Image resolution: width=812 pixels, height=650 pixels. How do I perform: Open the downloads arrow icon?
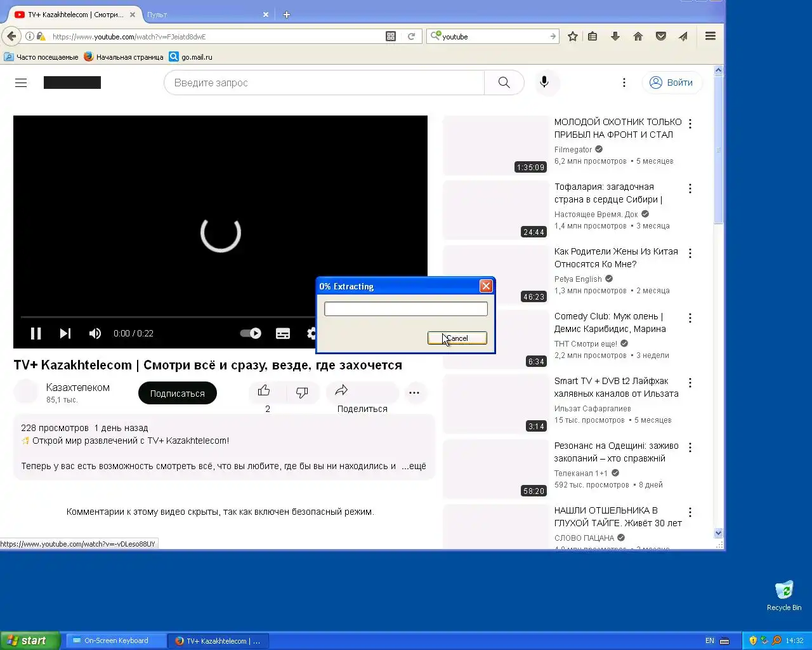[x=615, y=36]
